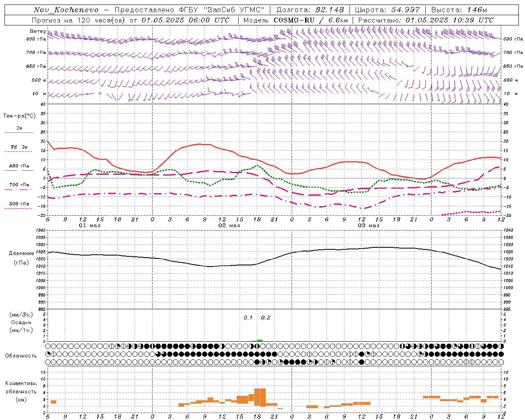Click the latitude value 54.997

(x=405, y=10)
